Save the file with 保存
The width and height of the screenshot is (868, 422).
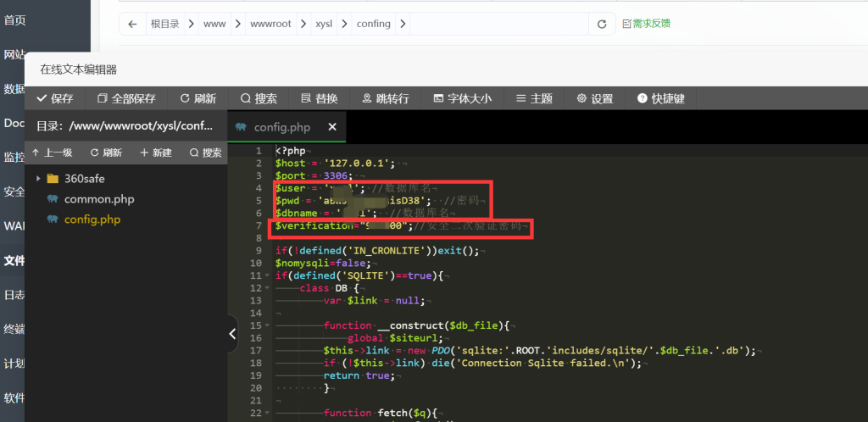click(55, 98)
